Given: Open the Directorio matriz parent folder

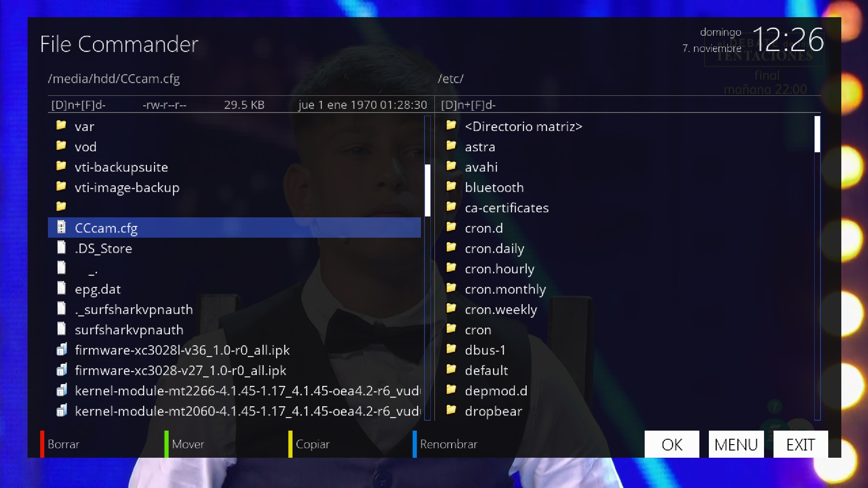Looking at the screenshot, I should pos(523,127).
